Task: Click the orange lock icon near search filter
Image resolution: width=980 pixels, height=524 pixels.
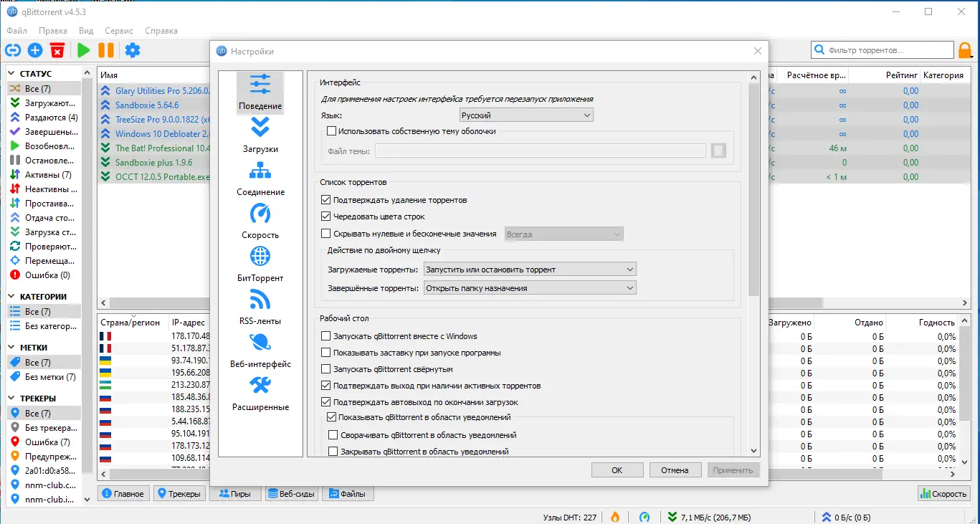Action: [965, 50]
